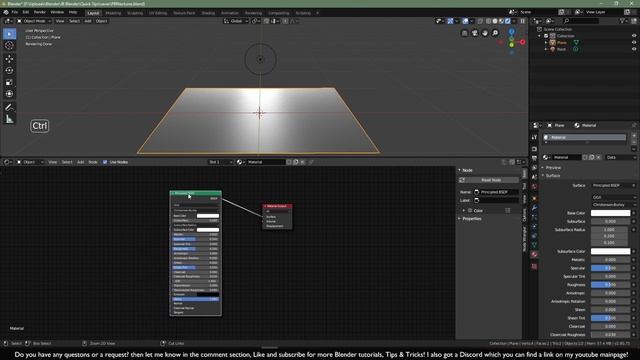Open Global transform orientation dropdown

(x=236, y=21)
